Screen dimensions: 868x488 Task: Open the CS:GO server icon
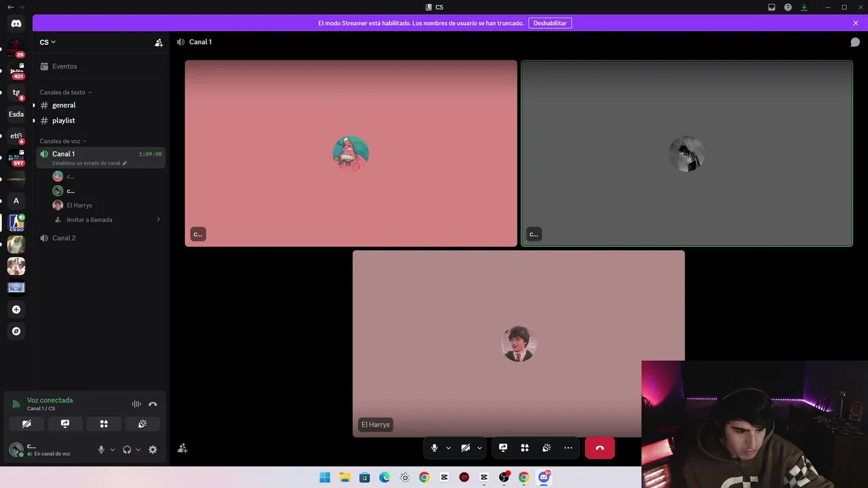click(x=16, y=222)
